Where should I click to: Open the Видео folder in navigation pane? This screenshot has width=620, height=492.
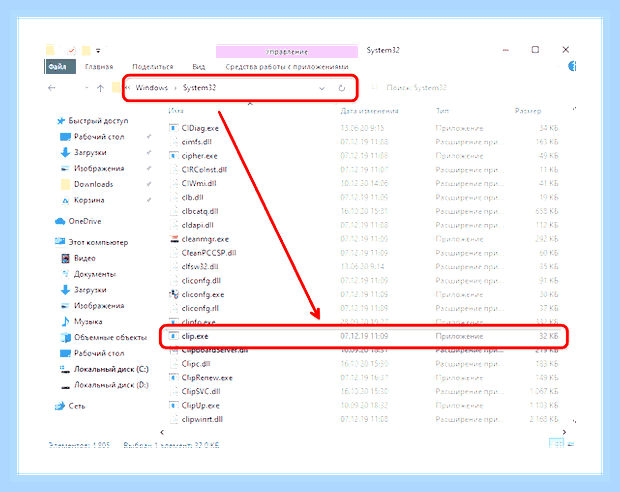click(85, 258)
